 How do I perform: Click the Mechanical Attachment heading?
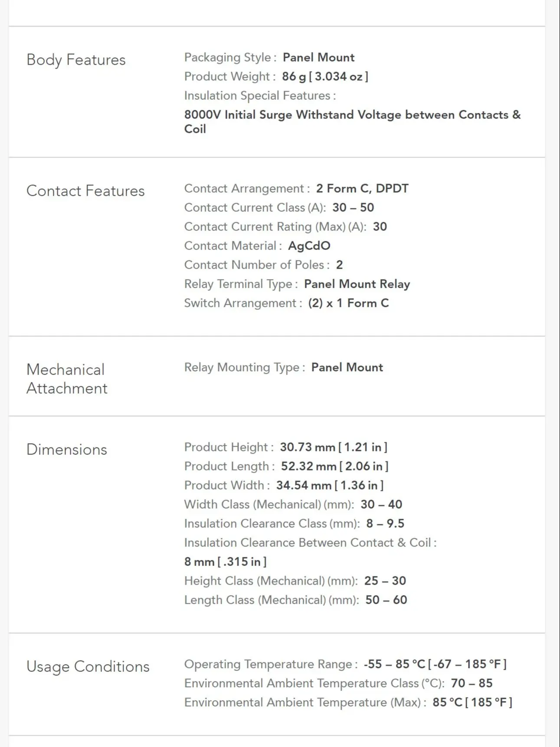67,378
